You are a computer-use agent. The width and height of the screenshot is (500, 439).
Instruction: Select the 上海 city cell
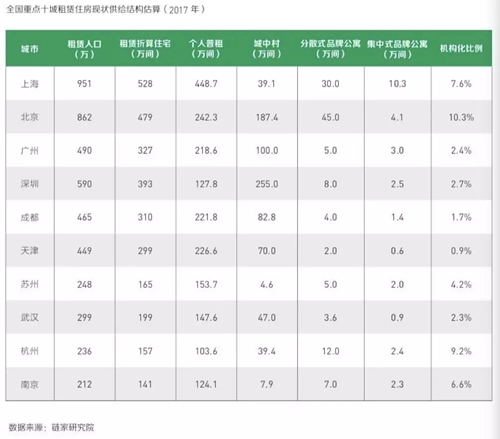click(30, 84)
